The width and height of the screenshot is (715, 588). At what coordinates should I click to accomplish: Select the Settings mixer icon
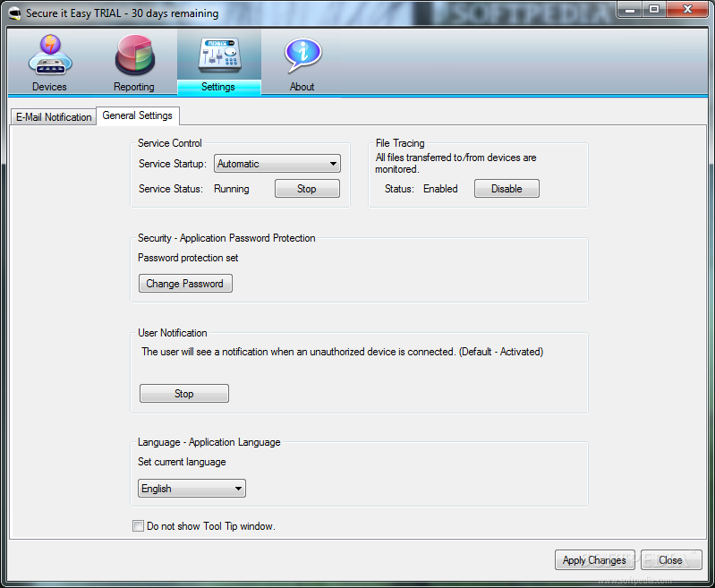point(219,55)
